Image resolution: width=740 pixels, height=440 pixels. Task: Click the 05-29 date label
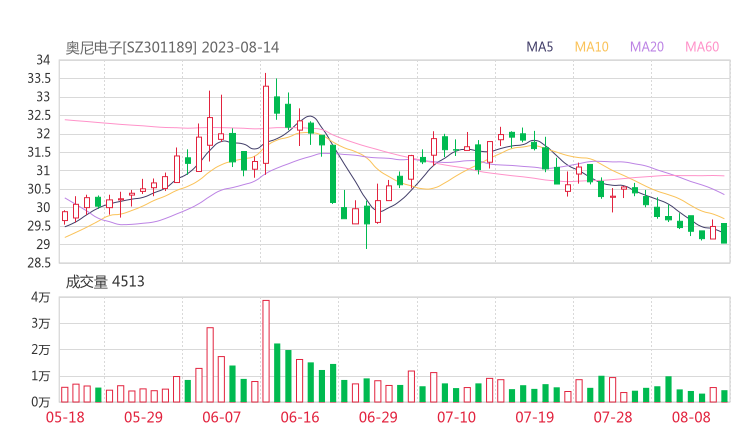(x=143, y=417)
